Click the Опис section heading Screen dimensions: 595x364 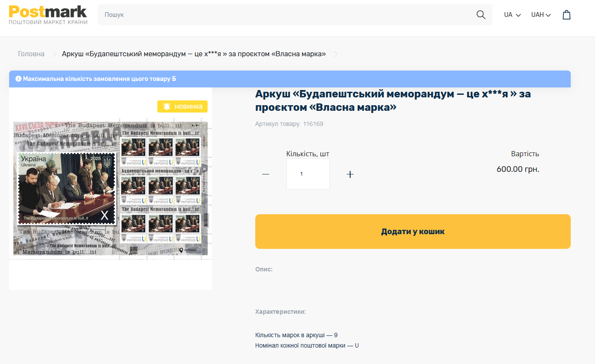(x=263, y=269)
